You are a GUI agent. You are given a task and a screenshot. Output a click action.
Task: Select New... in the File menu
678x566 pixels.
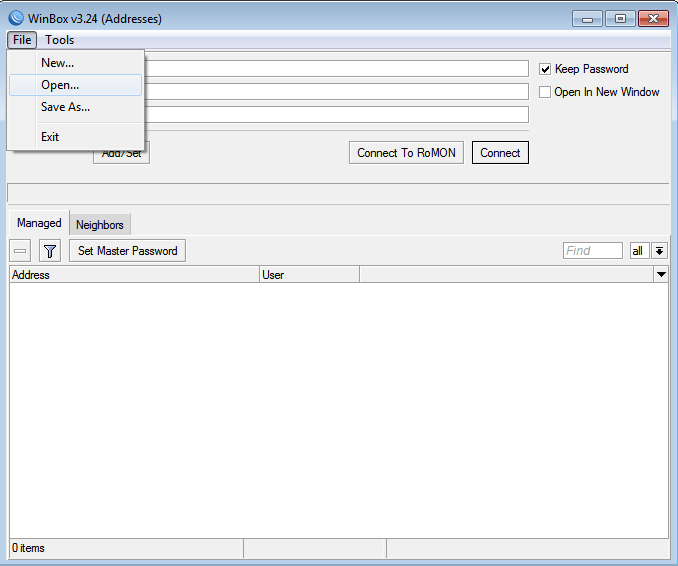(57, 63)
